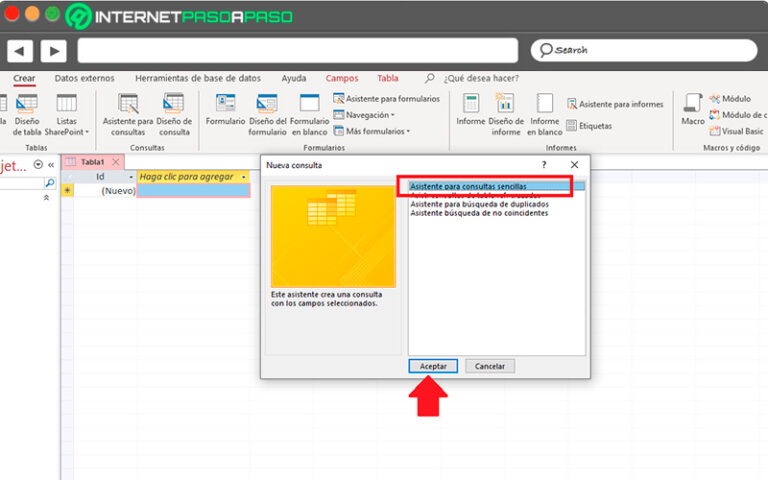Open Diseño de informe tool
The height and width of the screenshot is (480, 768).
[505, 104]
